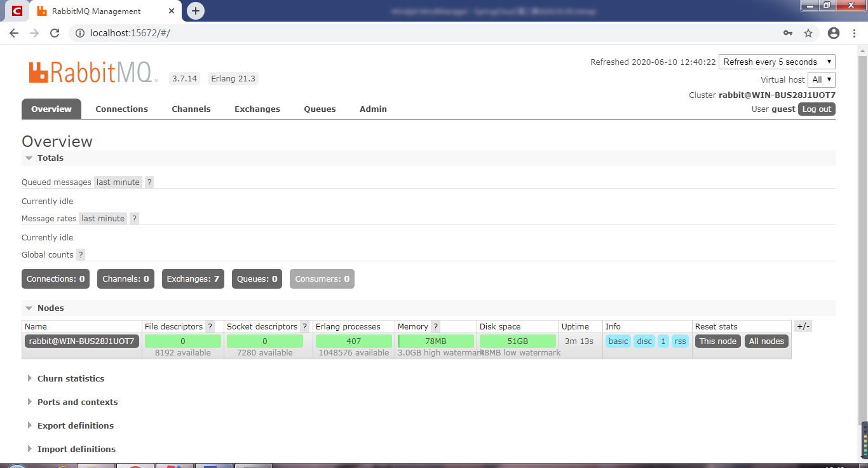Switch to the Exchanges tab

point(257,109)
